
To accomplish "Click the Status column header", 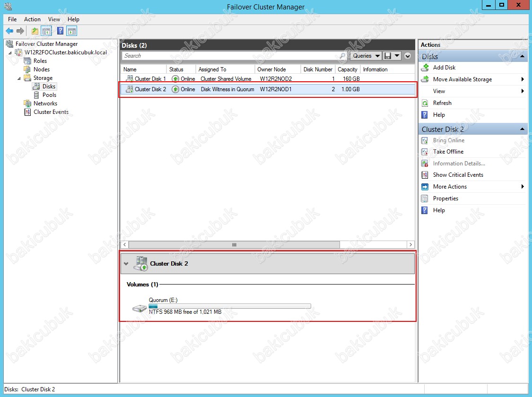I will pos(181,69).
